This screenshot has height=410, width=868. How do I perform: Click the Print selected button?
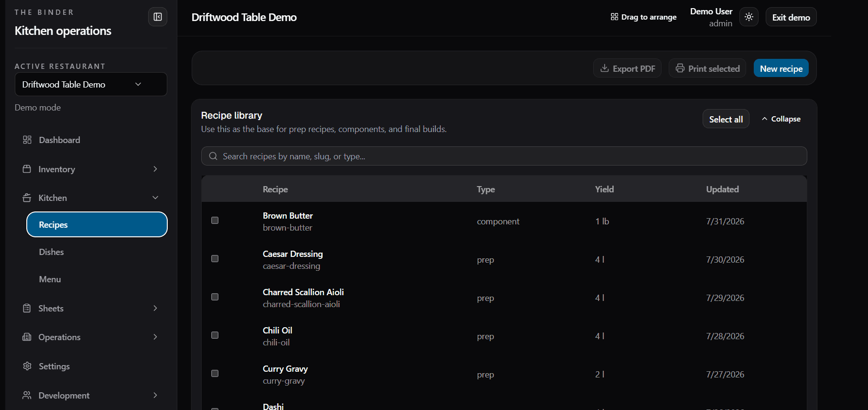[x=707, y=68]
